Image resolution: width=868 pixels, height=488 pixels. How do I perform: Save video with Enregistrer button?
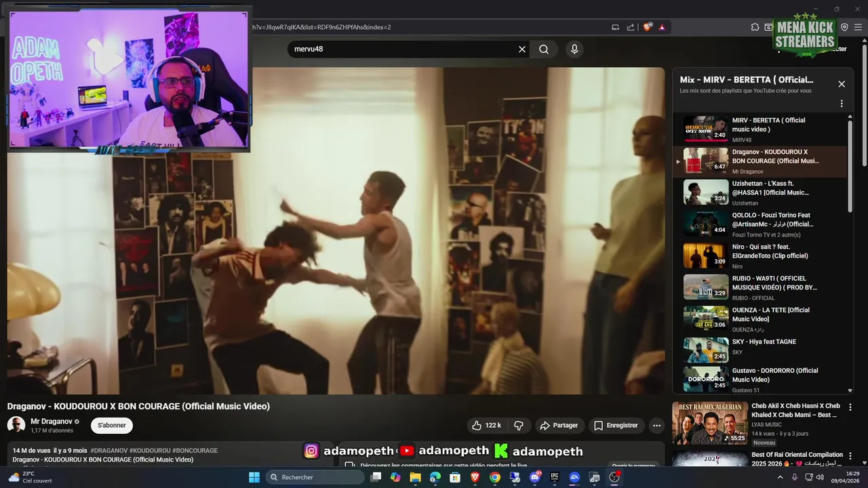coord(616,426)
